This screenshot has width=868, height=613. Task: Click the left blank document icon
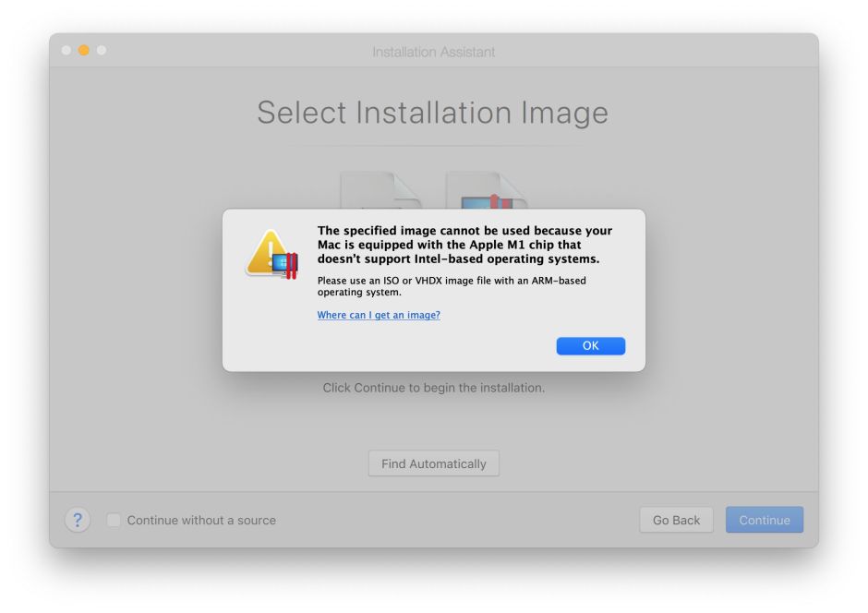[380, 191]
